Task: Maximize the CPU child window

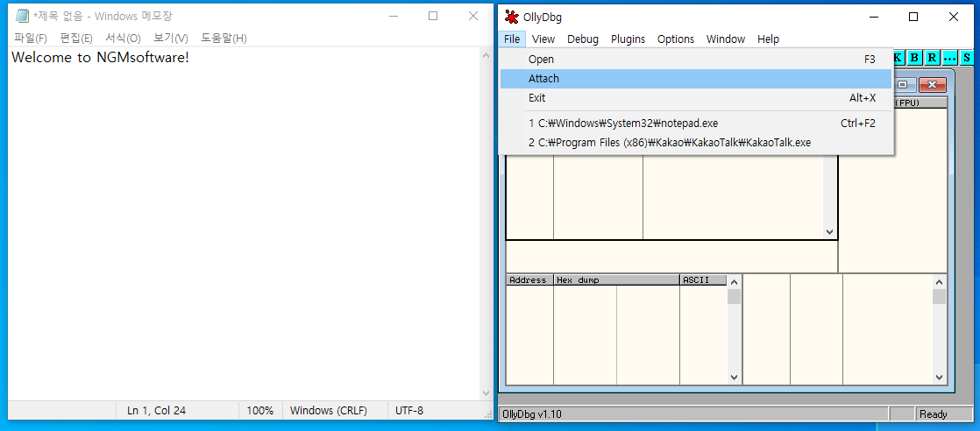Action: coord(905,84)
